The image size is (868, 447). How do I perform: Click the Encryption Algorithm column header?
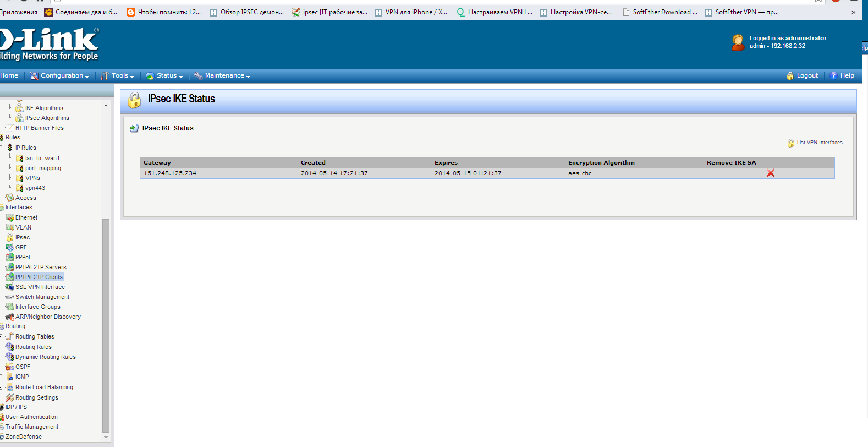click(x=601, y=163)
